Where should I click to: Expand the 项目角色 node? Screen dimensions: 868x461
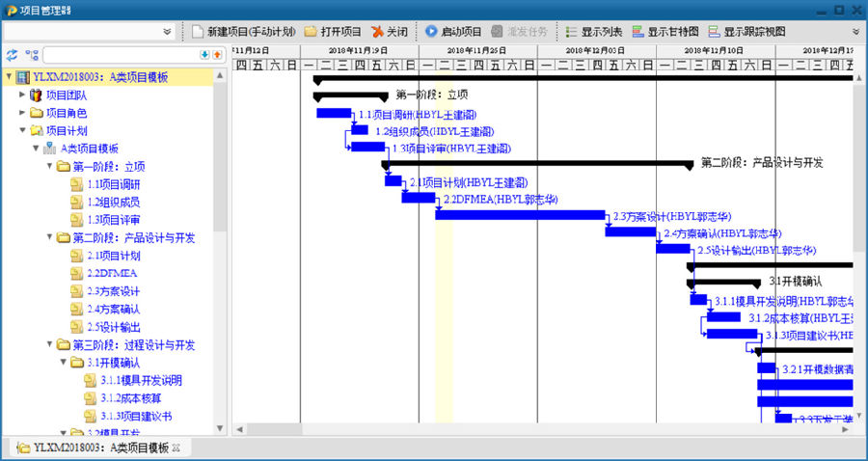(22, 113)
